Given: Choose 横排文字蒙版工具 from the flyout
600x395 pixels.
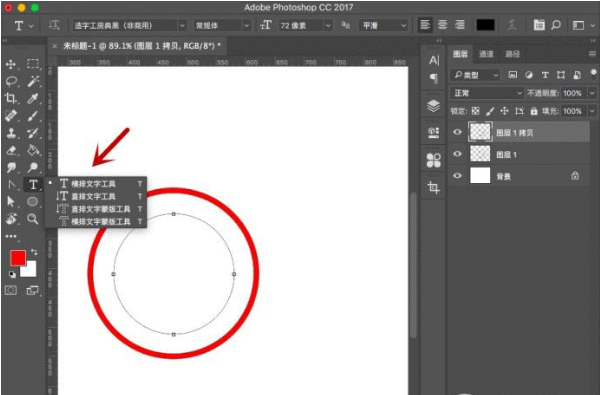Looking at the screenshot, I should 96,221.
